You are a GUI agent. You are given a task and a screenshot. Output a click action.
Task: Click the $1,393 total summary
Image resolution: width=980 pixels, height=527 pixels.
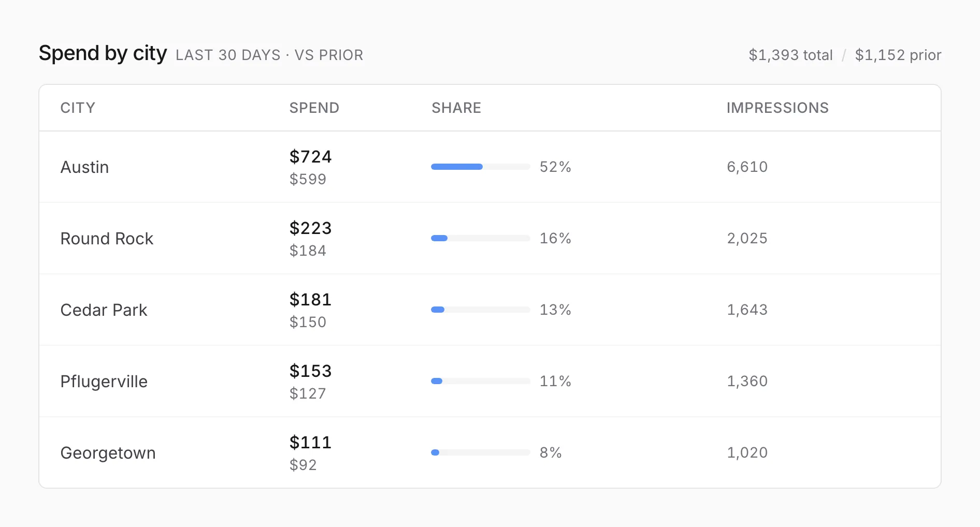(x=790, y=55)
